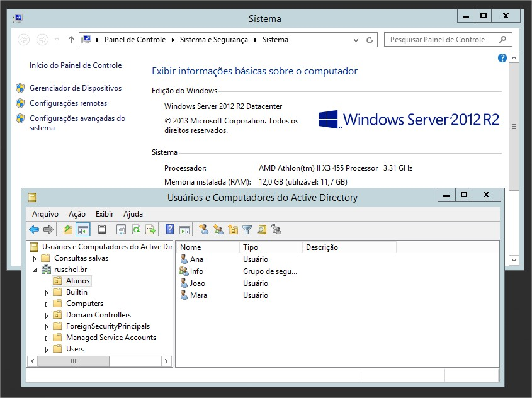Go up one level with folder-arrow icon
Image resolution: width=532 pixels, height=398 pixels.
coord(68,230)
